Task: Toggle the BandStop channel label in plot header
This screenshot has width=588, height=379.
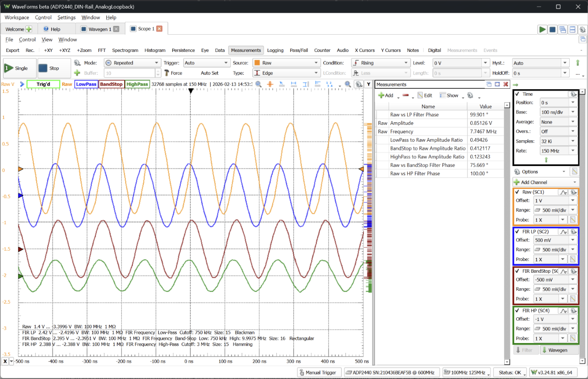Action: [111, 84]
